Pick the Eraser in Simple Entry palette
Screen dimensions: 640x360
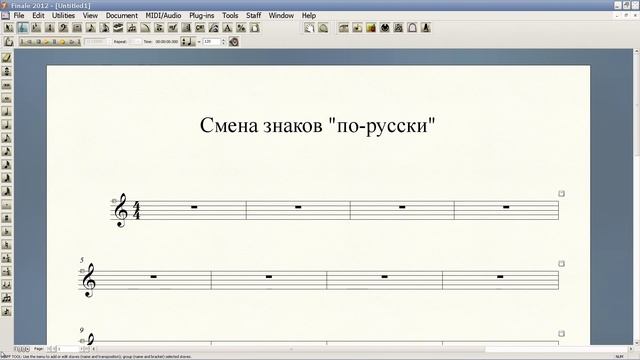7,58
